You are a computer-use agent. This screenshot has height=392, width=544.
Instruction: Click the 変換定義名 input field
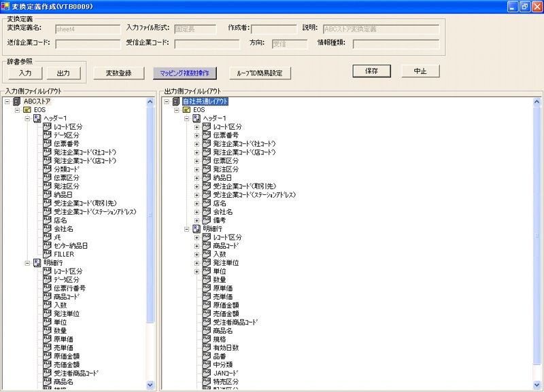click(88, 29)
